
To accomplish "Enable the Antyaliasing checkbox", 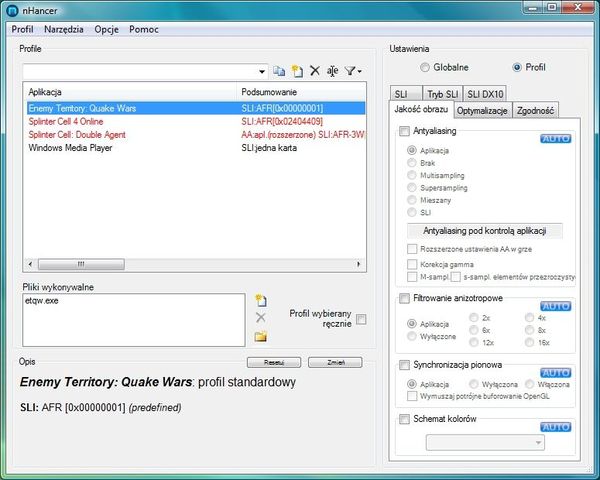I will 404,131.
